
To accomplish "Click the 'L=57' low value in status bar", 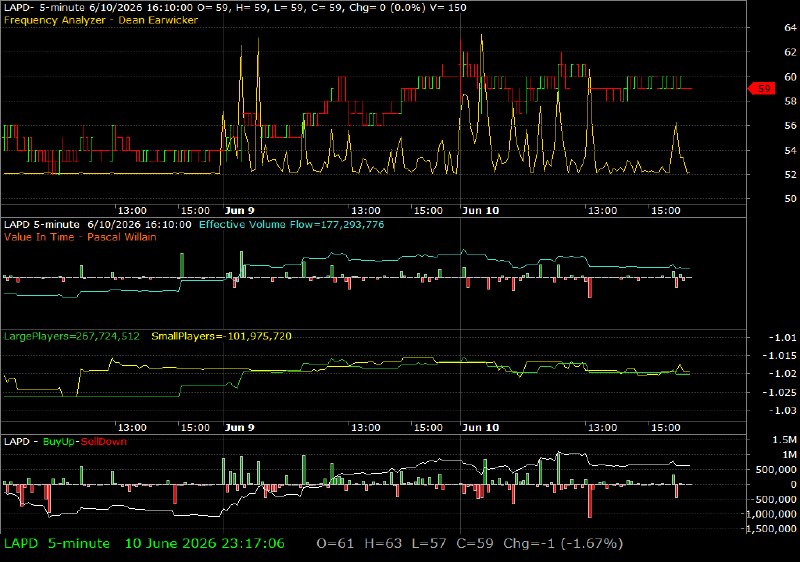I will (x=429, y=544).
